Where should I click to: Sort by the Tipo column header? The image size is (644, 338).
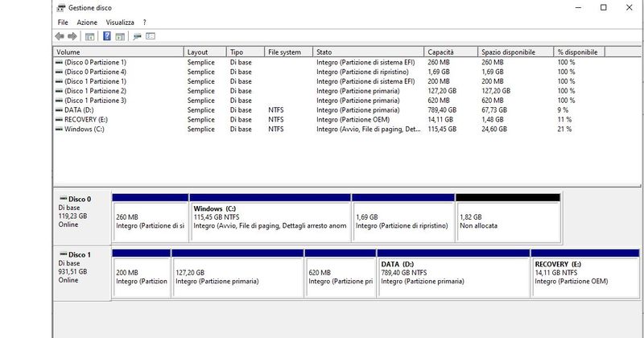[x=246, y=52]
